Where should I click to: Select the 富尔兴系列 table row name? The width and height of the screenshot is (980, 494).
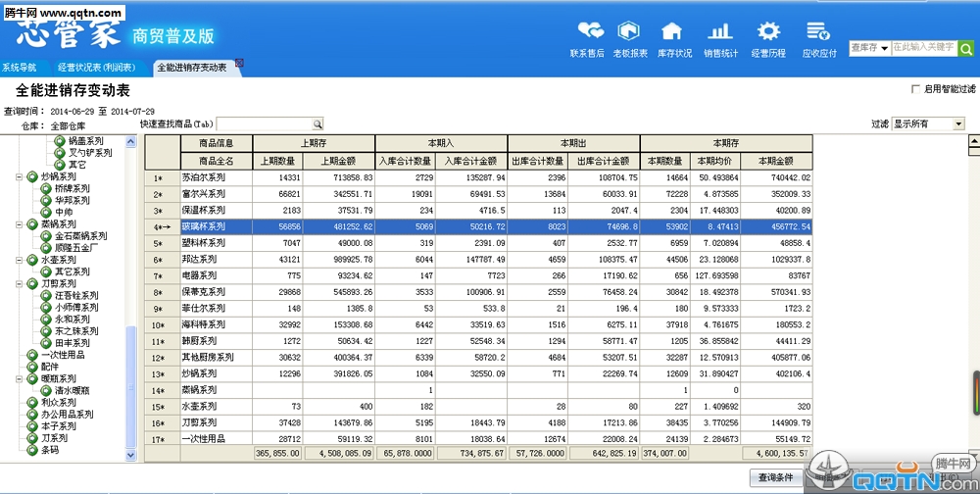point(204,194)
